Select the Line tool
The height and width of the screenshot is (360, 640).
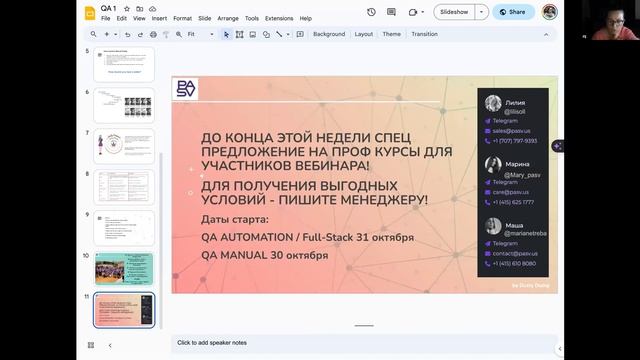click(279, 34)
